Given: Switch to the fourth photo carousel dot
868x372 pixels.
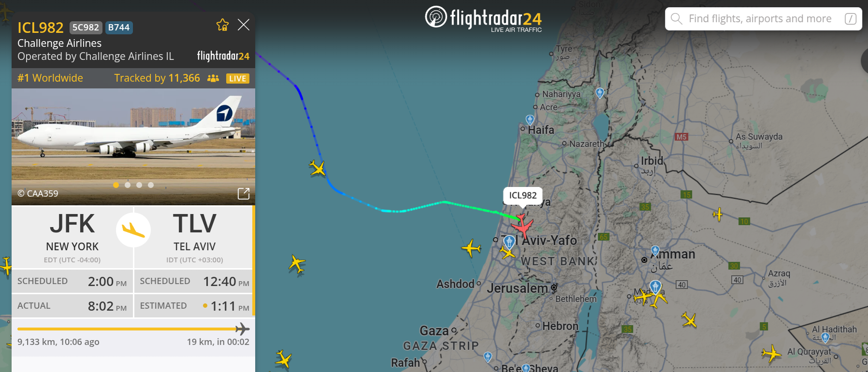Looking at the screenshot, I should coord(151,185).
